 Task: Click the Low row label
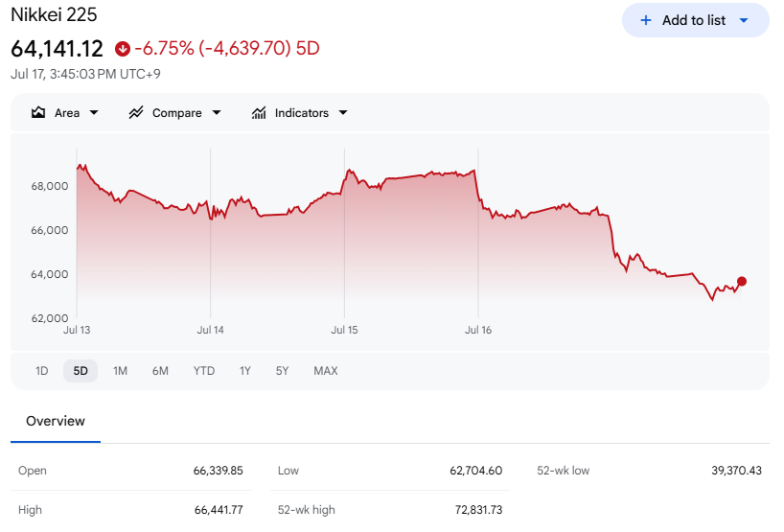[x=288, y=471]
